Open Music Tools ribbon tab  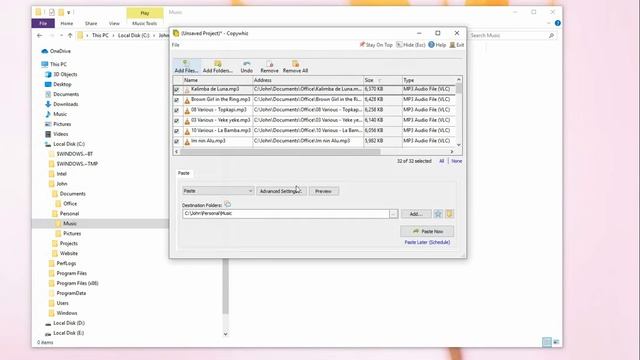(144, 23)
